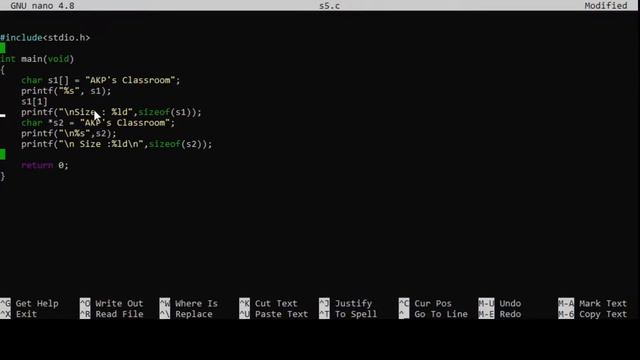This screenshot has width=640, height=360.
Task: Click the printf sizeof(s2) line
Action: [117, 144]
